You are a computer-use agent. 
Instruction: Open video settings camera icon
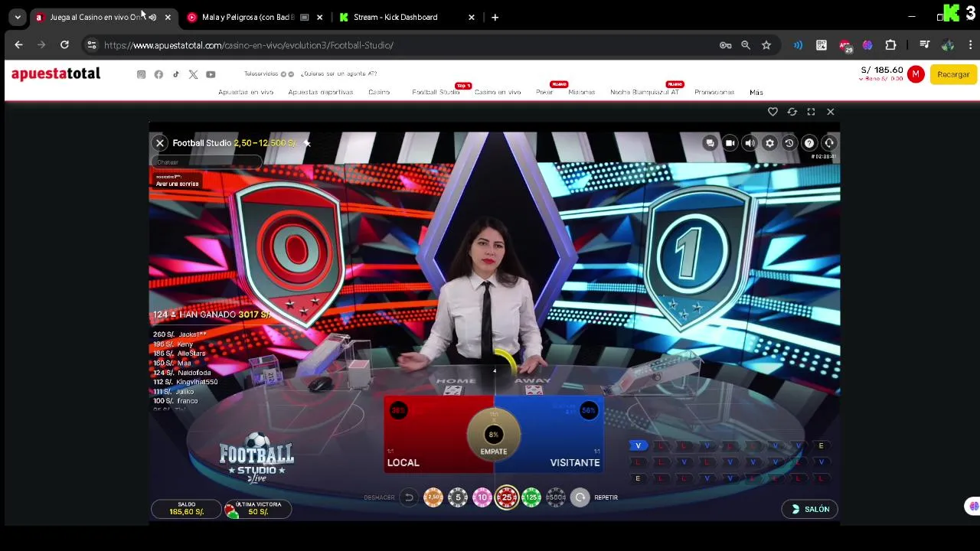[730, 143]
